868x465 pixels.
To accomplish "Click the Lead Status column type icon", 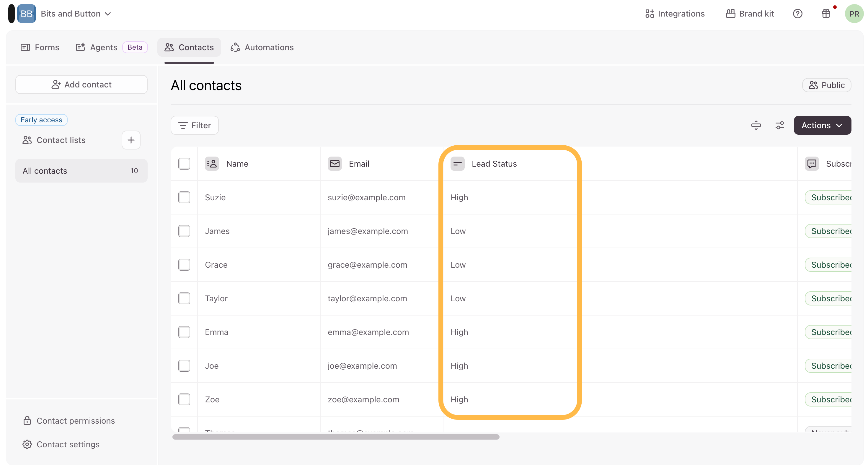I will click(x=457, y=164).
